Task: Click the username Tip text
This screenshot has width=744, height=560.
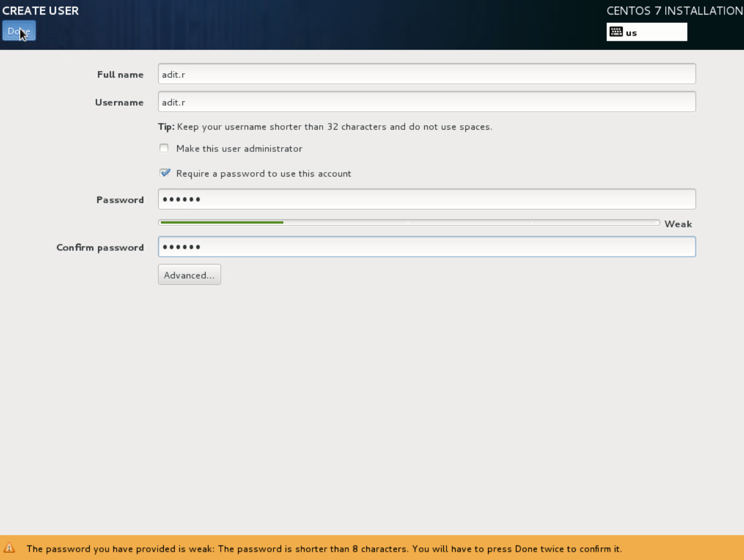Action: click(325, 127)
